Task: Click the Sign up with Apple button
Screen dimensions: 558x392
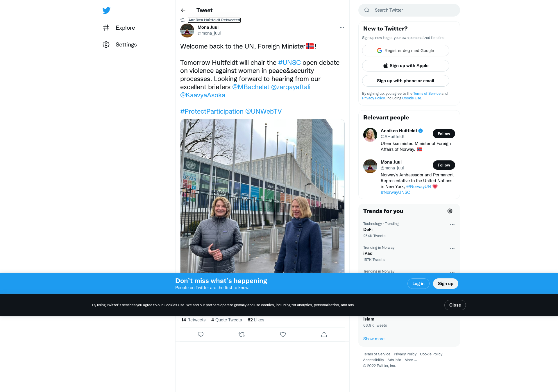Action: pyautogui.click(x=406, y=66)
